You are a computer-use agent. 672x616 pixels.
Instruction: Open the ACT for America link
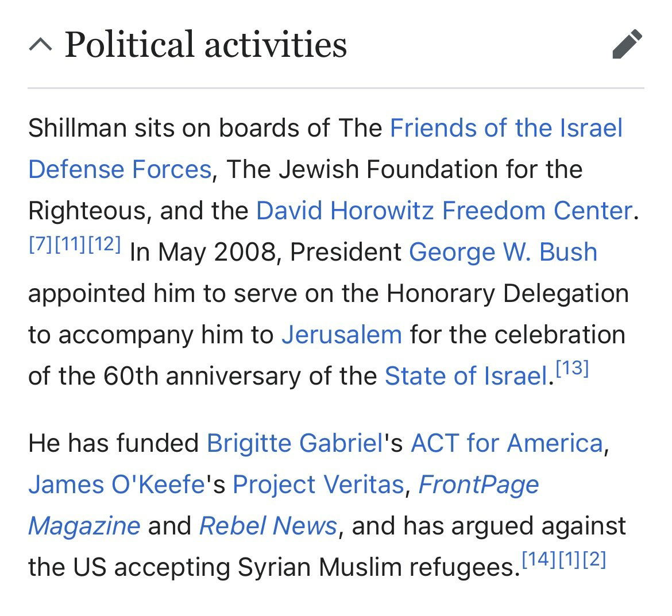[507, 443]
